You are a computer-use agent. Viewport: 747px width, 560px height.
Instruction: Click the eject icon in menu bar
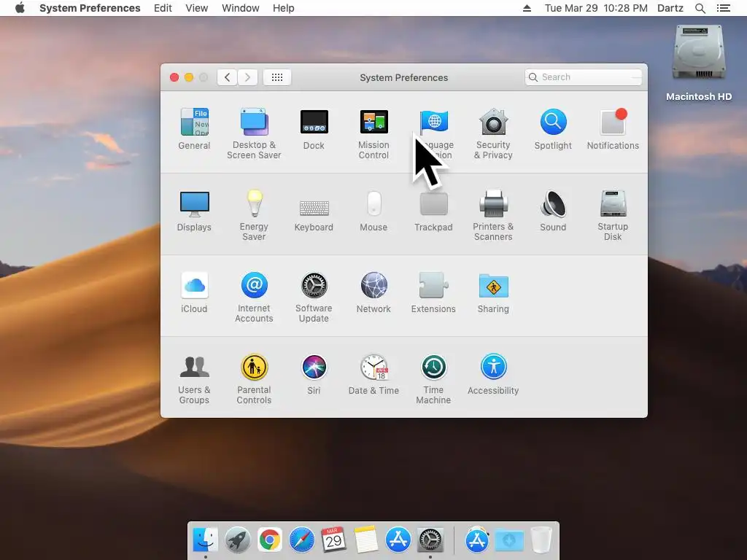click(527, 8)
